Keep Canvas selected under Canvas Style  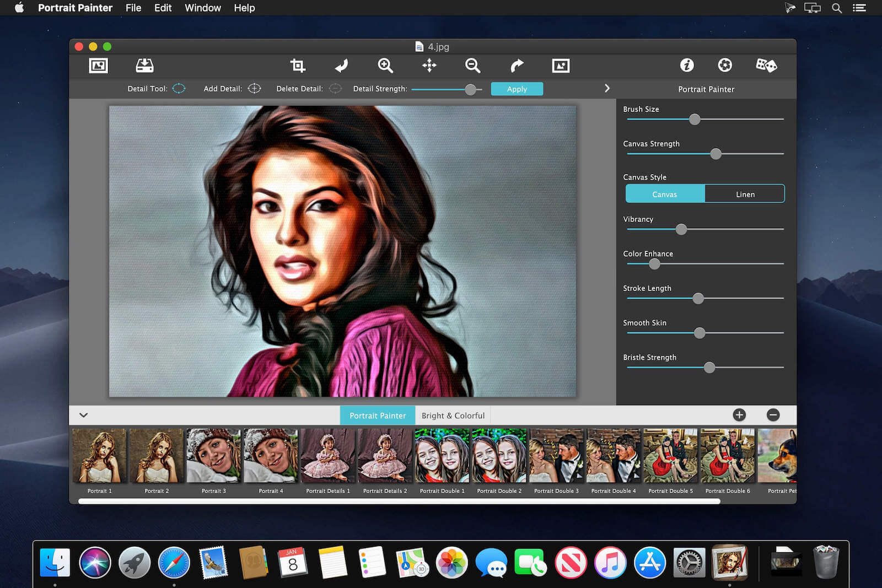(x=665, y=193)
